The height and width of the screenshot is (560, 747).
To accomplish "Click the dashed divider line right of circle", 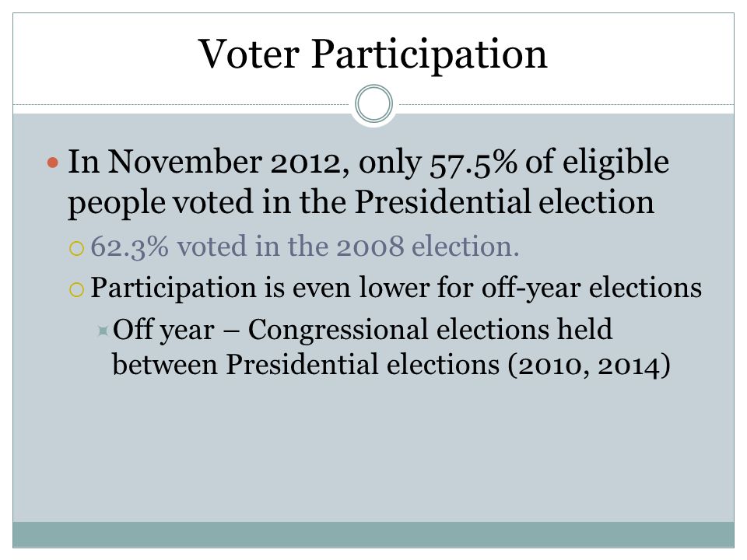I will tap(564, 104).
